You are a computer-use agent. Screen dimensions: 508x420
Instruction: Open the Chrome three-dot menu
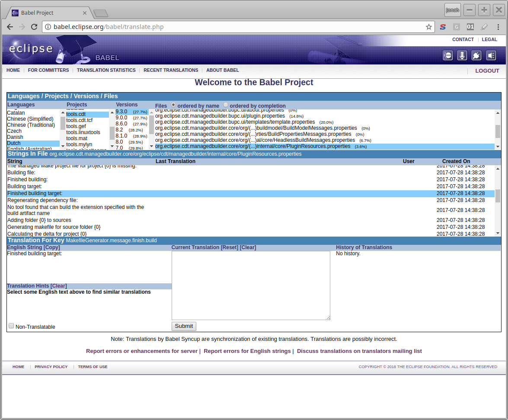point(498,27)
